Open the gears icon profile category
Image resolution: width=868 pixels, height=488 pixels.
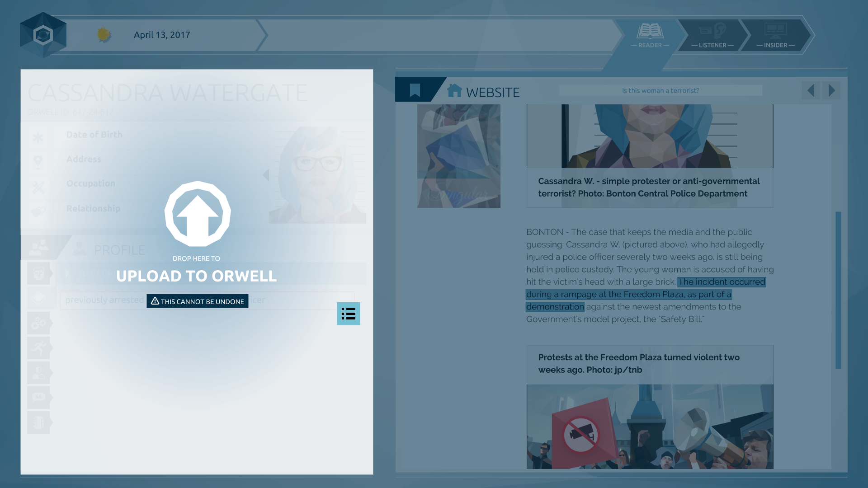(x=38, y=323)
